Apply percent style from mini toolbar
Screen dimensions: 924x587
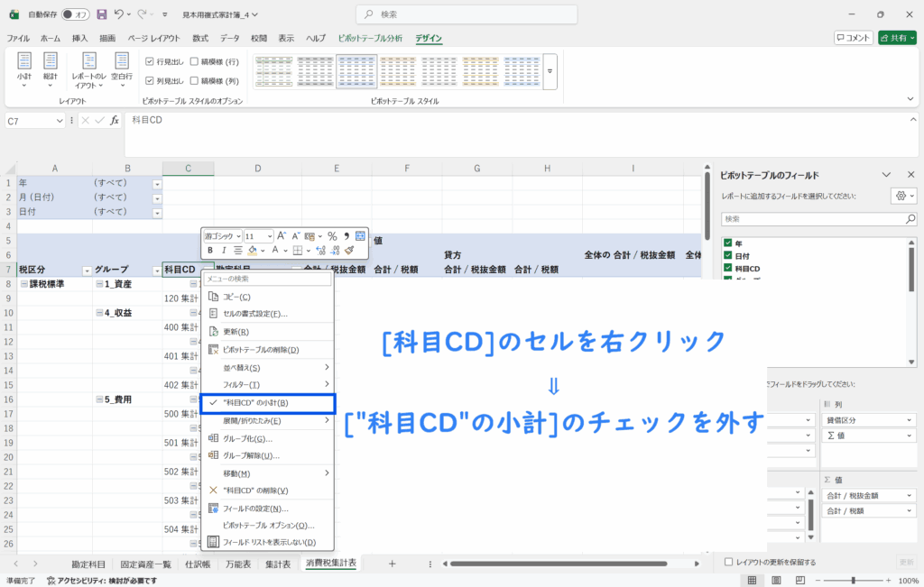click(331, 236)
